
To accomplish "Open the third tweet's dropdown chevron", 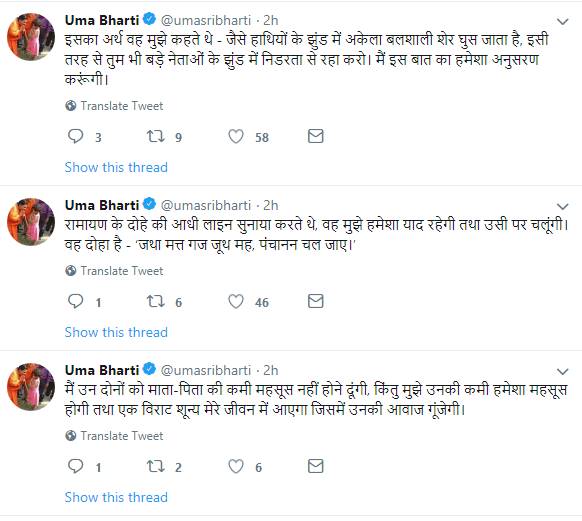I will pyautogui.click(x=563, y=371).
